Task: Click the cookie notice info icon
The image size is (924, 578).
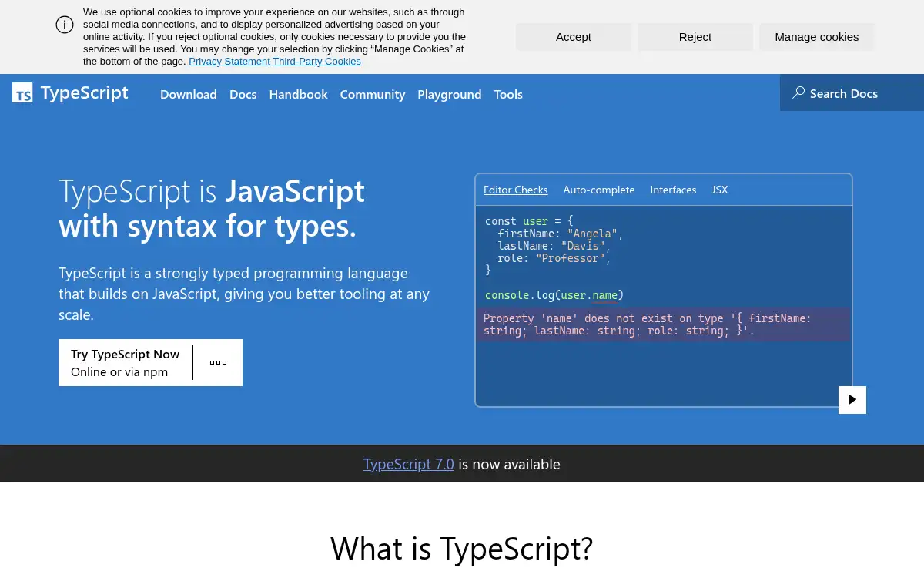Action: (x=65, y=25)
